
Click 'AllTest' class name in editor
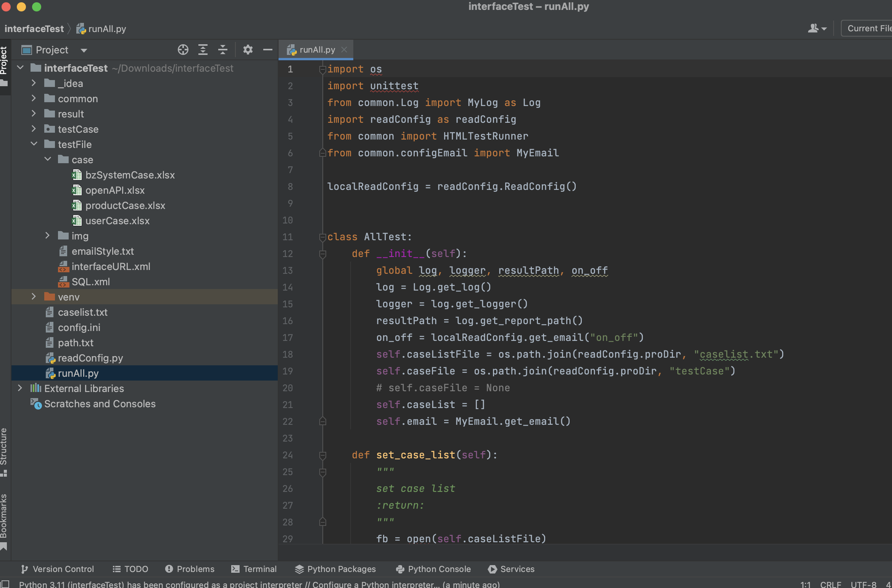click(385, 237)
